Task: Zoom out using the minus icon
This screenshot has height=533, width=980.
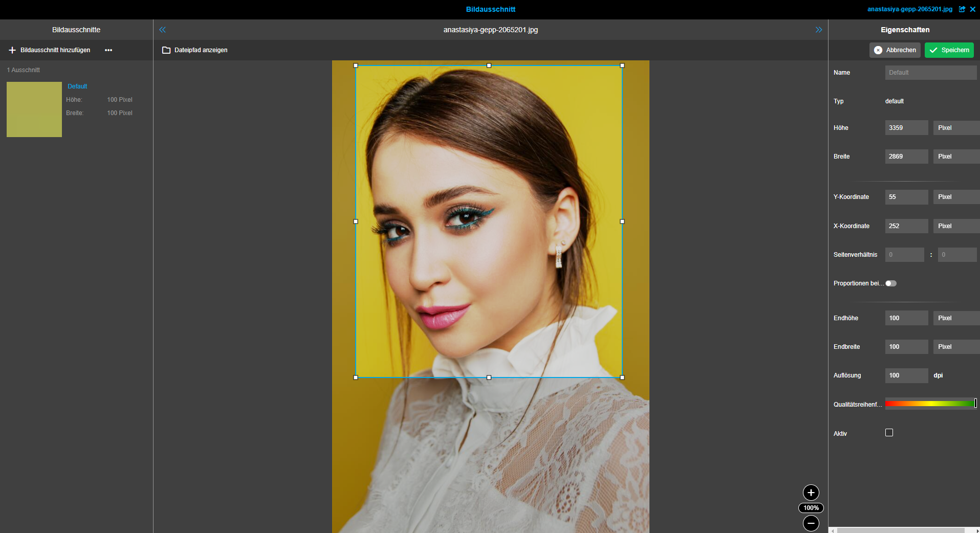Action: pyautogui.click(x=811, y=523)
